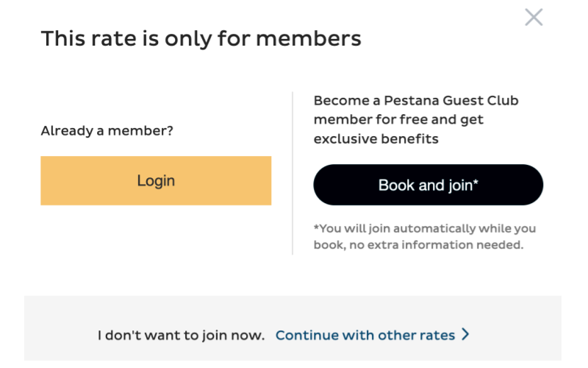
Task: Click the 'Become a Pestana Guest Club' line
Action: 415,100
